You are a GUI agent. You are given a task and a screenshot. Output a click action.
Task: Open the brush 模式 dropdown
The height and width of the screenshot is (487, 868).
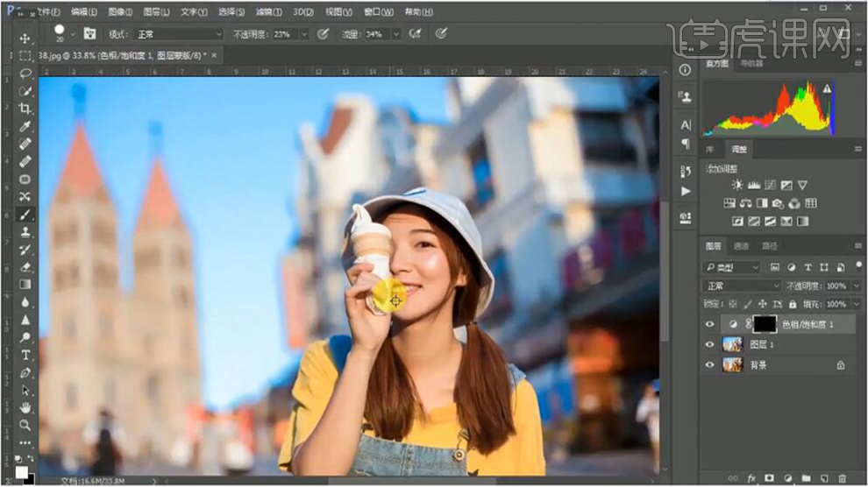178,34
